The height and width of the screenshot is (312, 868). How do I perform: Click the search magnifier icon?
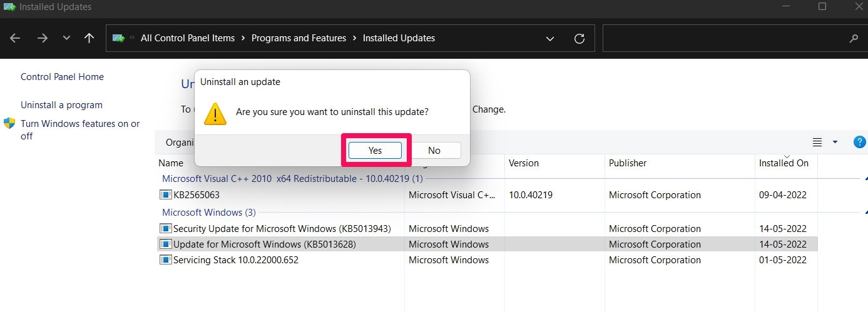click(x=854, y=38)
